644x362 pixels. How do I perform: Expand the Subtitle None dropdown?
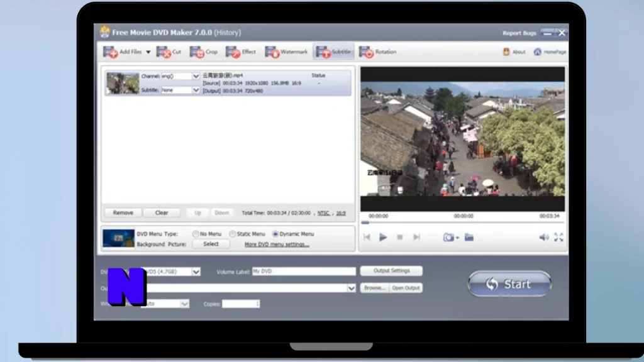[196, 90]
